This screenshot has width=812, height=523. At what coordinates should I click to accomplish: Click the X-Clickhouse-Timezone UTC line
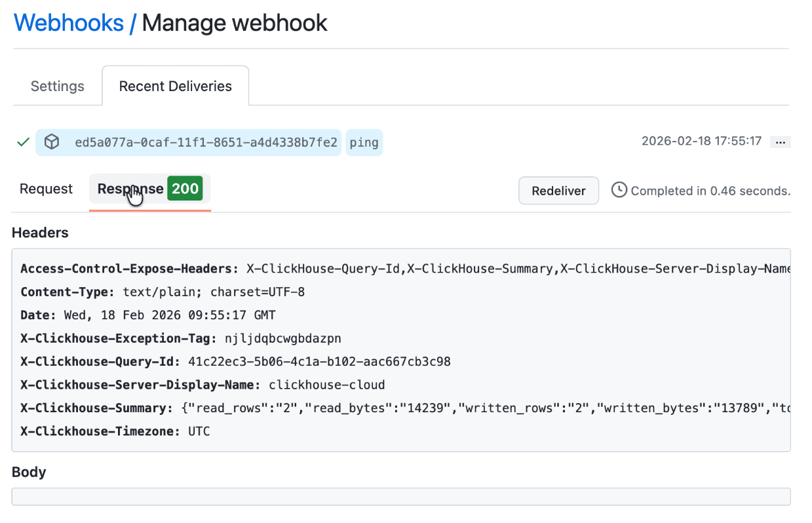coord(115,431)
